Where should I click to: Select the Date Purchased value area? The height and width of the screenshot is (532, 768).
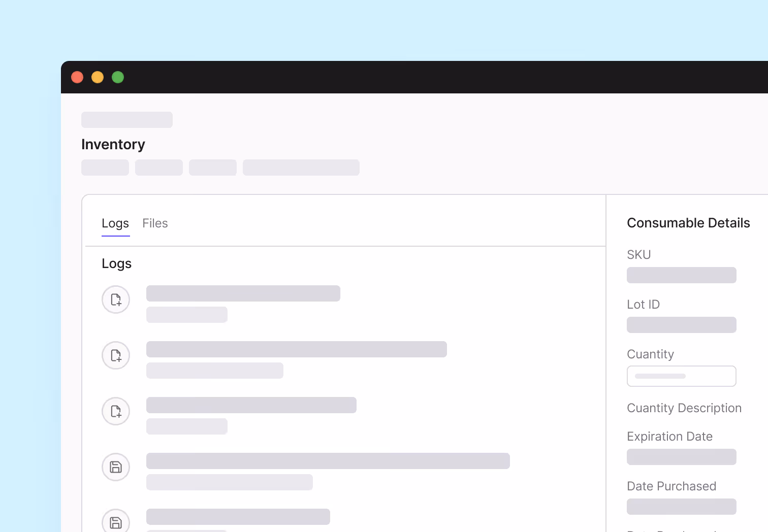point(681,507)
